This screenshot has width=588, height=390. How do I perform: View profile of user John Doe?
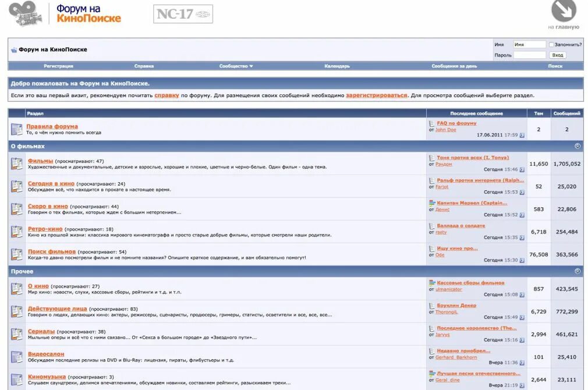445,130
